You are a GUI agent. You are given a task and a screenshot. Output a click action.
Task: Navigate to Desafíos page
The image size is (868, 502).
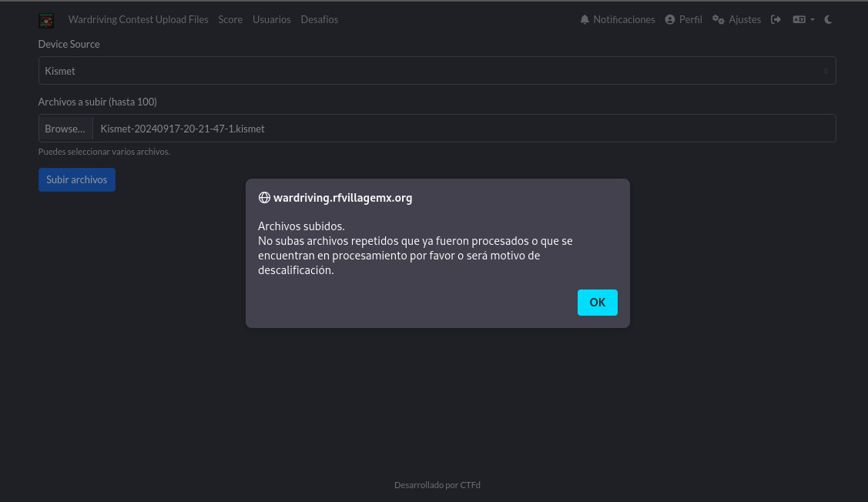point(319,20)
